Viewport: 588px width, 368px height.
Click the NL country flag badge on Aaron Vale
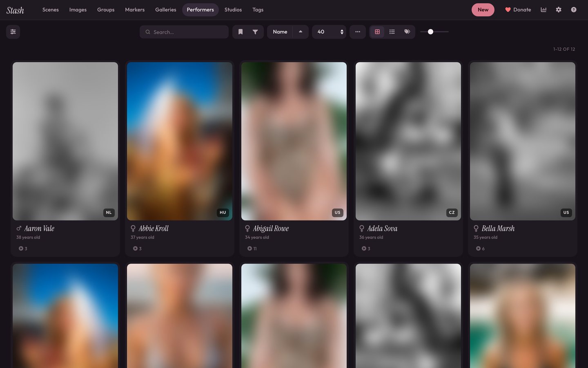[x=109, y=213]
